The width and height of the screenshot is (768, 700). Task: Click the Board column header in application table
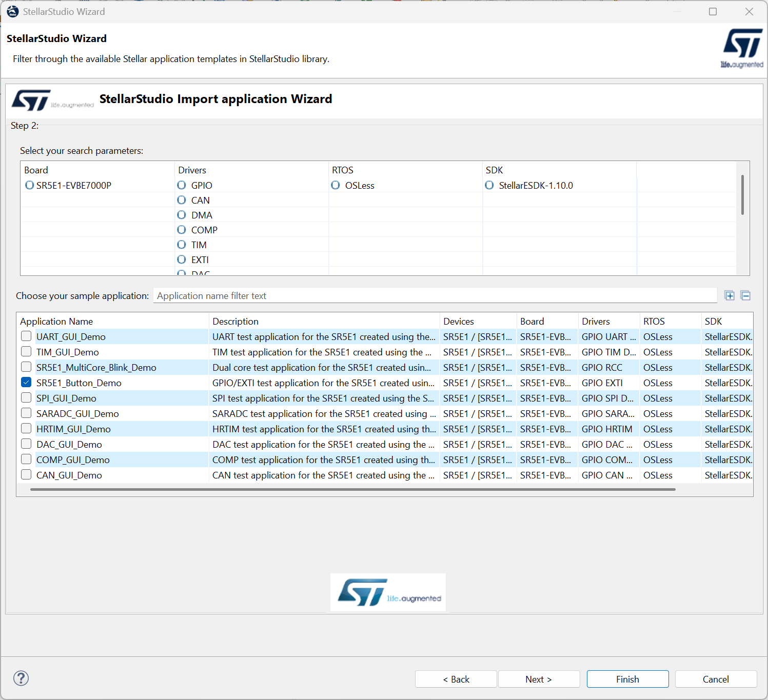point(547,321)
